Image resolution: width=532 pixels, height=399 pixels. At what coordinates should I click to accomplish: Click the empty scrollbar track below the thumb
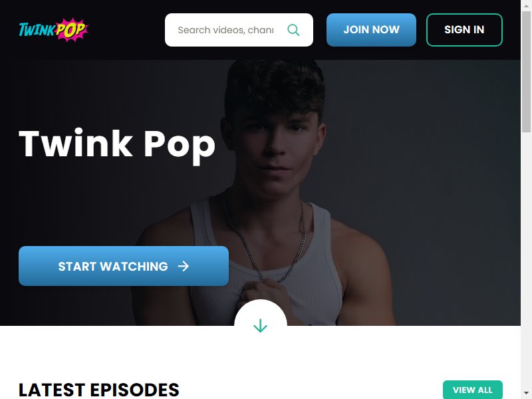pos(526,260)
